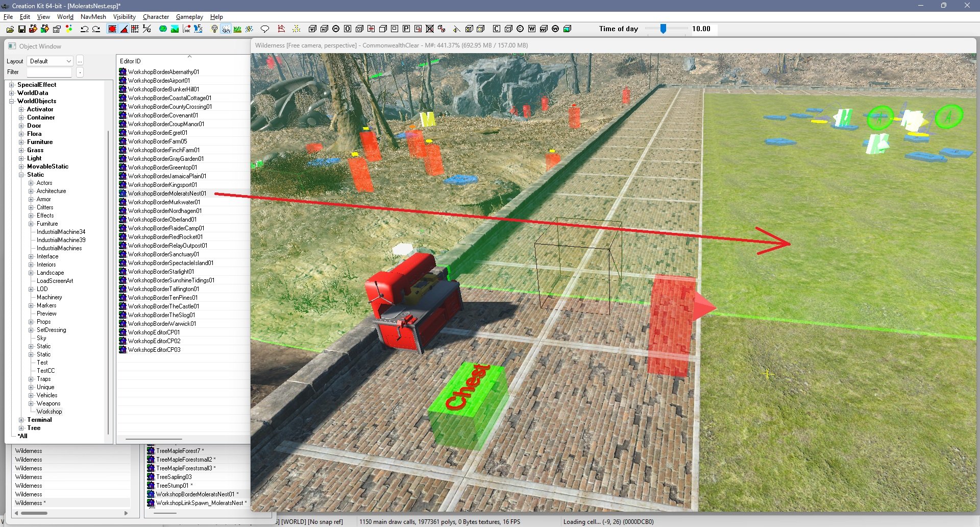Viewport: 980px width, 527px height.
Task: Click the Redo arrow toolbar icon
Action: [x=96, y=29]
